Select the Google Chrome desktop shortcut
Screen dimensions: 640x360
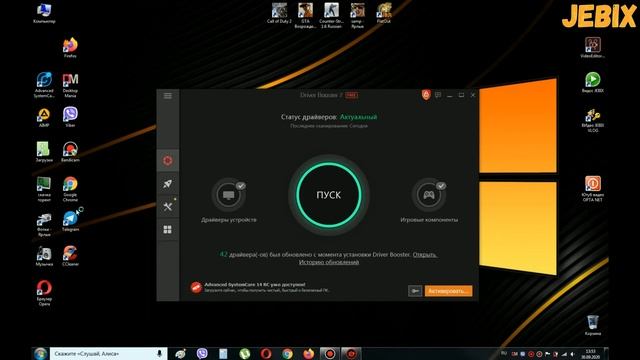(70, 189)
